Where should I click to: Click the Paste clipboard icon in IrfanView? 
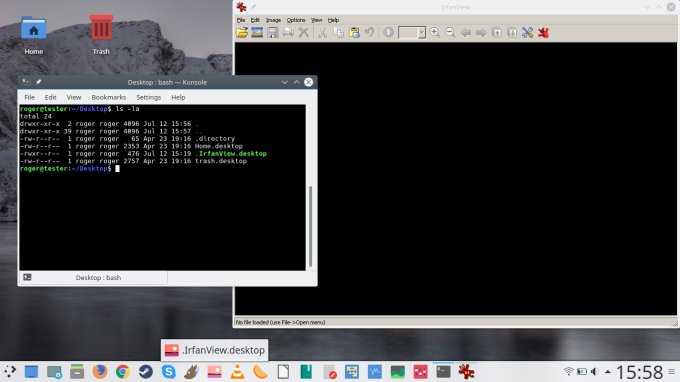click(354, 33)
